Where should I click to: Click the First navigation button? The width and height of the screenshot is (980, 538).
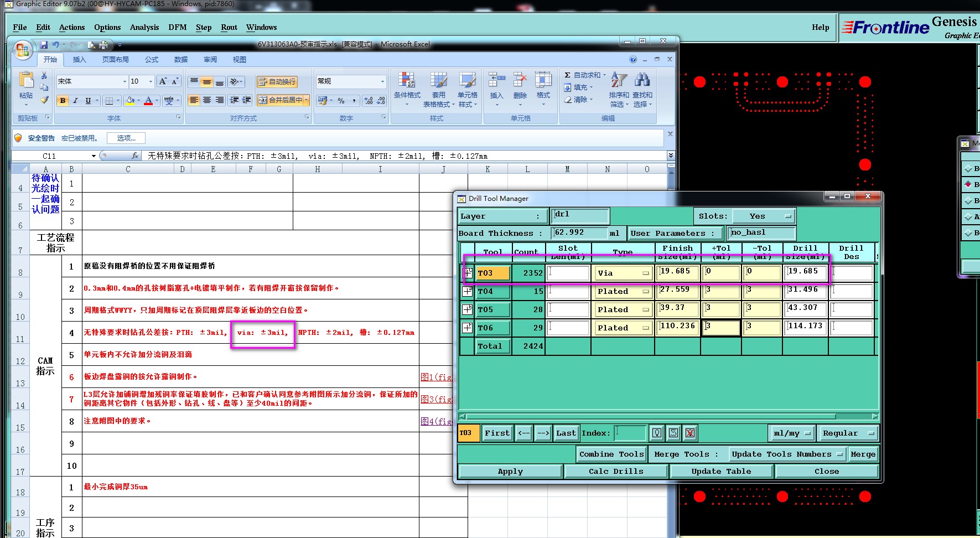497,433
